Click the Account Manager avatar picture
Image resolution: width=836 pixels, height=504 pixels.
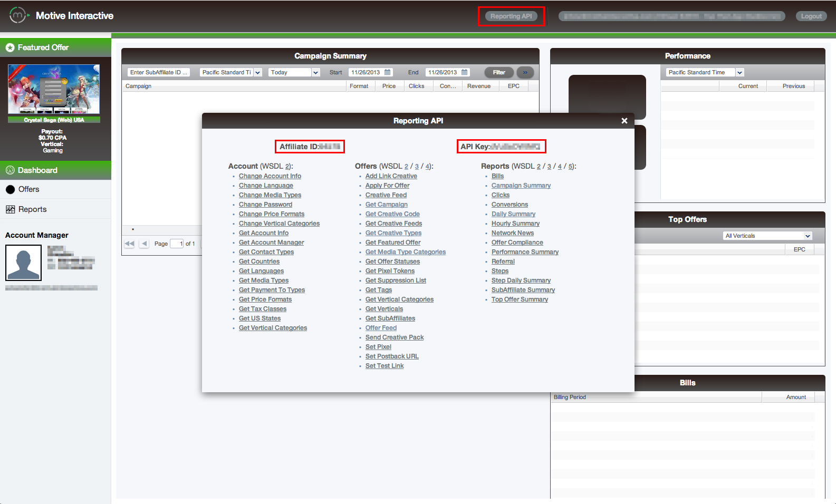23,263
